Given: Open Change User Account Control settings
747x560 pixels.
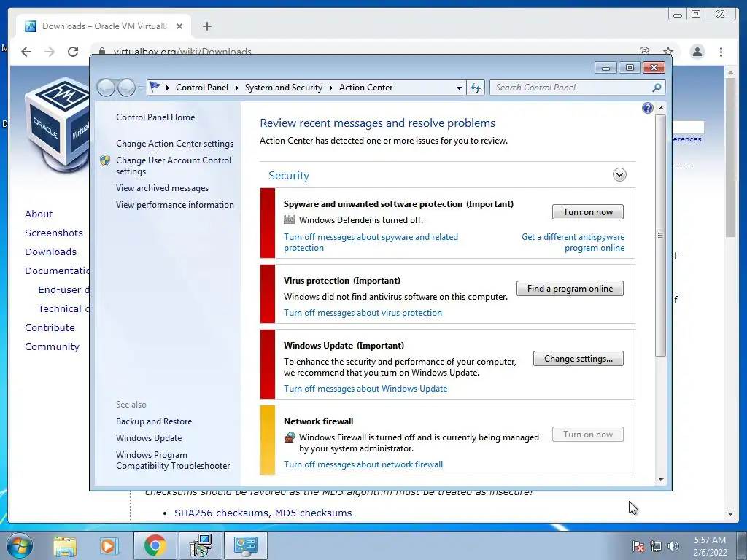Looking at the screenshot, I should click(x=174, y=166).
